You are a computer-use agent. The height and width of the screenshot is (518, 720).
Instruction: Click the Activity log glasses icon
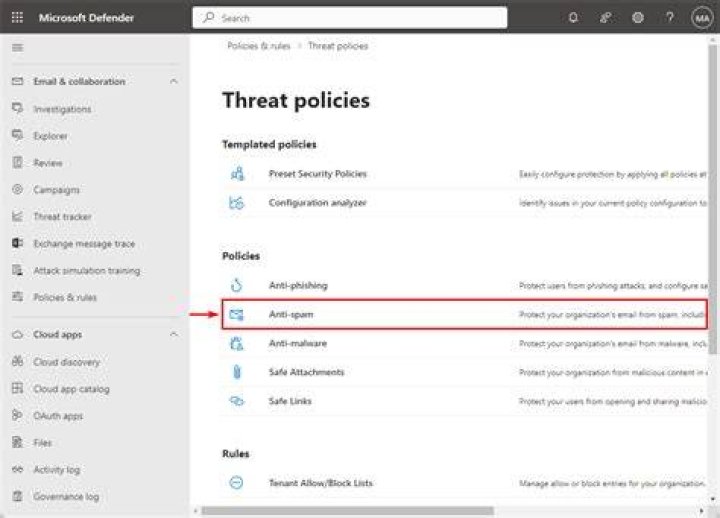coord(17,469)
